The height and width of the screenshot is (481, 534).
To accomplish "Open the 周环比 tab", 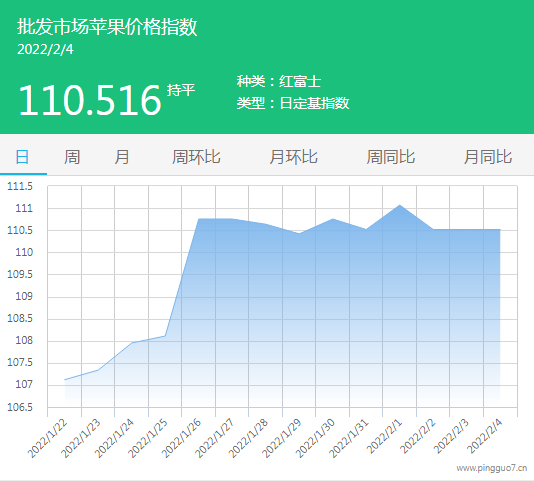I will (196, 157).
